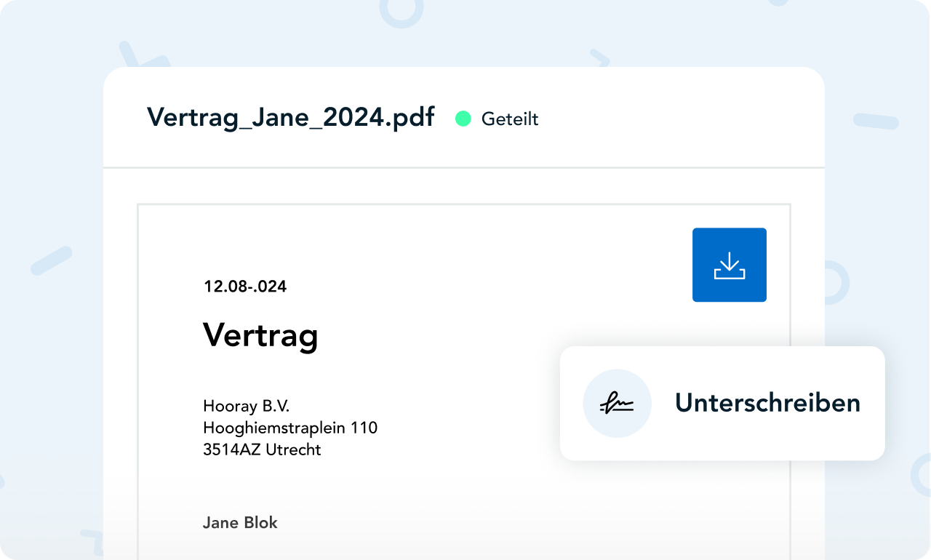Click the light blue pill shape on the left
931x560 pixels.
click(x=52, y=260)
